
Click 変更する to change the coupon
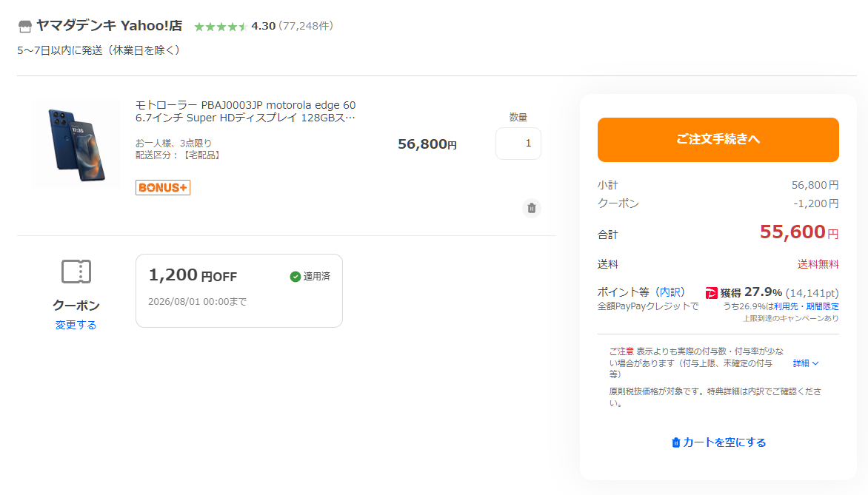click(x=76, y=325)
